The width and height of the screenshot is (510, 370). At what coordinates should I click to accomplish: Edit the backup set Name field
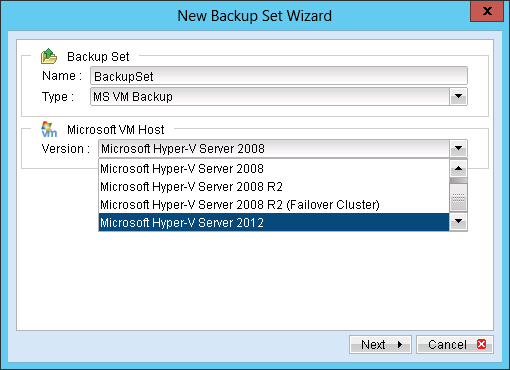click(279, 76)
